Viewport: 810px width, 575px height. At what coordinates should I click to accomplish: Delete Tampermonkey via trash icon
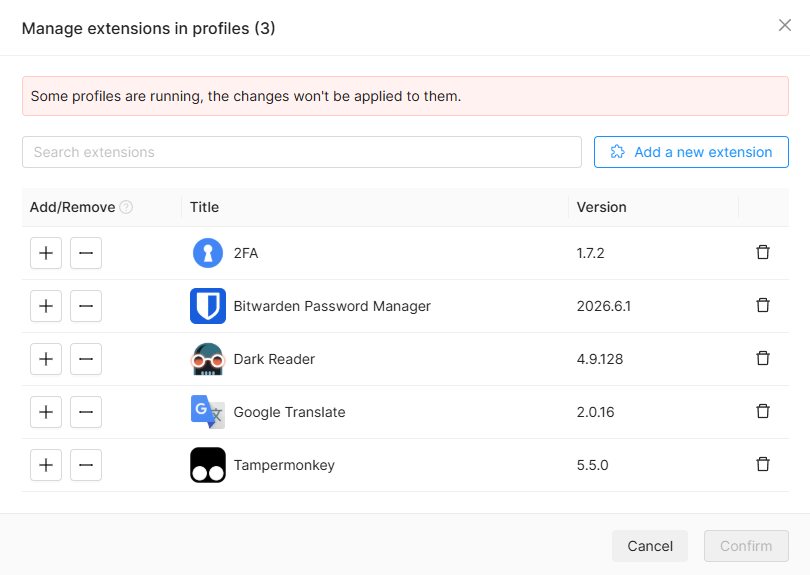[763, 464]
